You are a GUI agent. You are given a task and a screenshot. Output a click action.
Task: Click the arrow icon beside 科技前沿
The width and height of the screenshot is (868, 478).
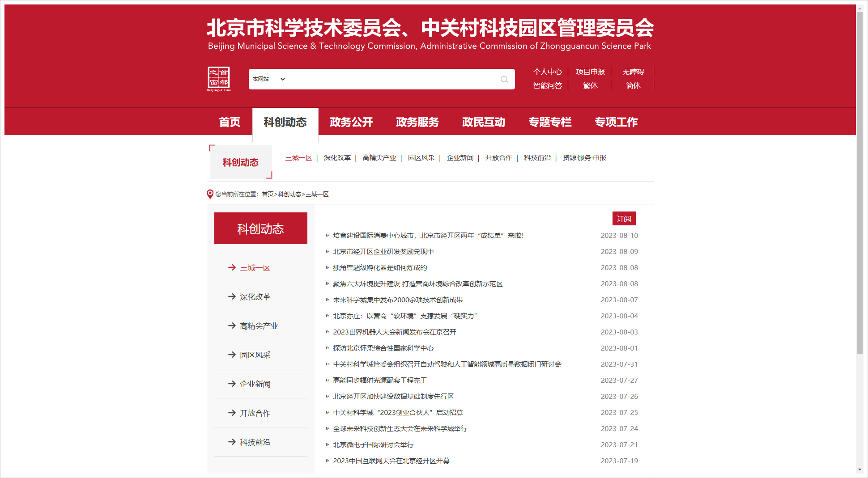pyautogui.click(x=232, y=442)
